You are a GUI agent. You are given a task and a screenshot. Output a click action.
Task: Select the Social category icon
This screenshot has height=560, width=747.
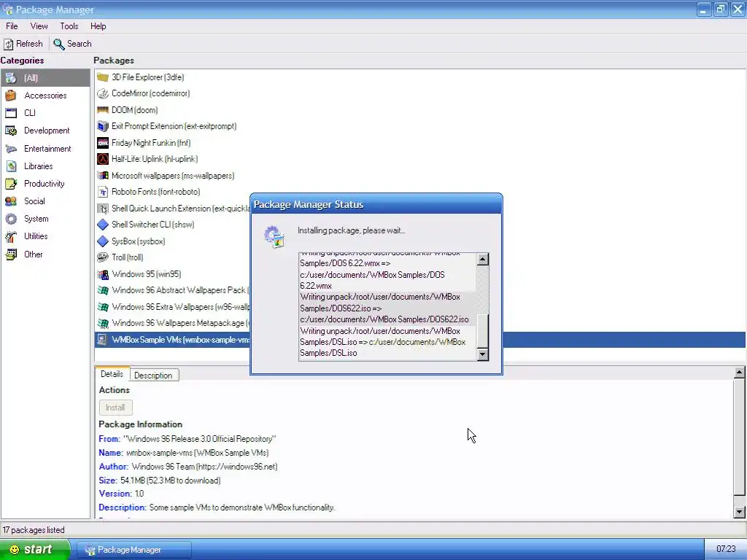tap(11, 201)
